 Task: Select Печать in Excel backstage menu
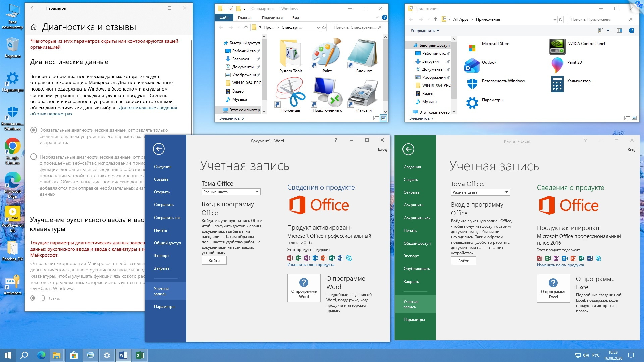coord(410,231)
